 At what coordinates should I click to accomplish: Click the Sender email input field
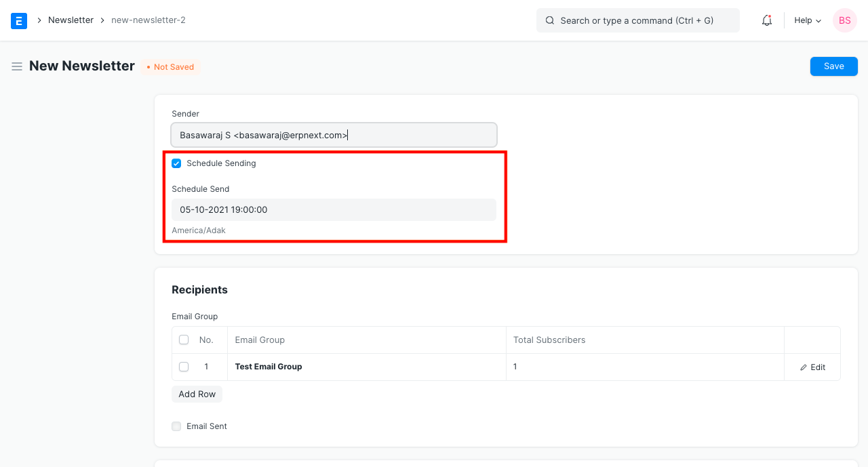334,135
